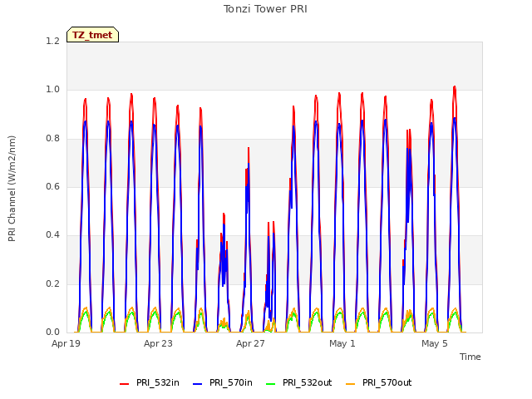The width and height of the screenshot is (532, 399).
Task: Click the PRI Channel (W/m2/nm) axis title
Action: tap(12, 189)
